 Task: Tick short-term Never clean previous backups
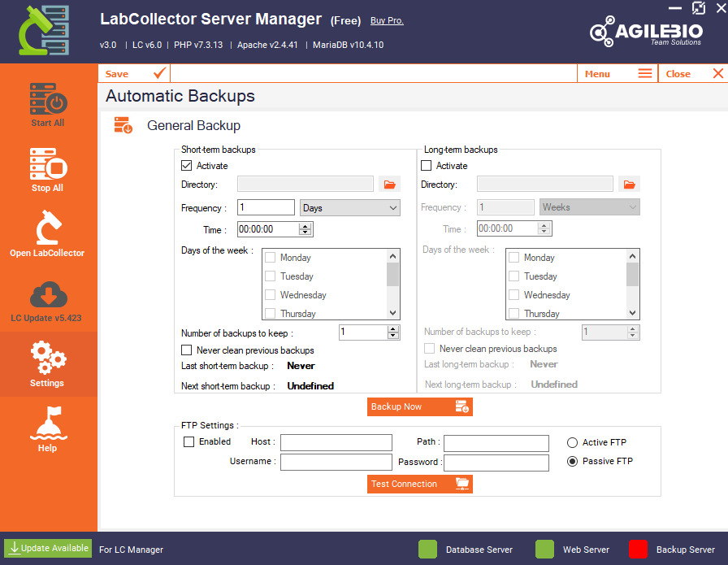186,350
